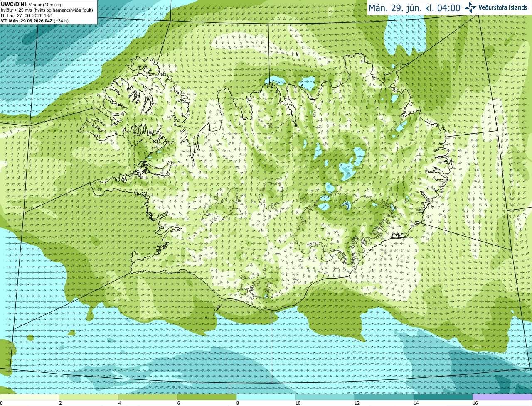Pick the 6–8 dark green legend swatch

[207, 397]
